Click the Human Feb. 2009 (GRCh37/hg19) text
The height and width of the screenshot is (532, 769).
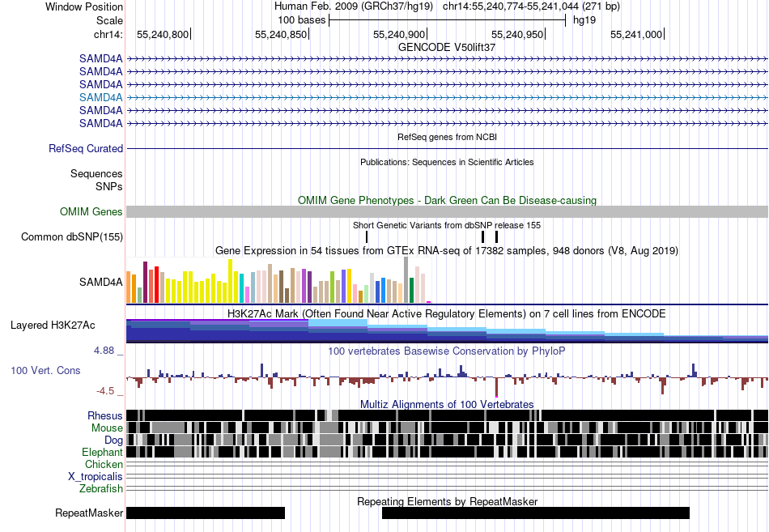tap(354, 6)
